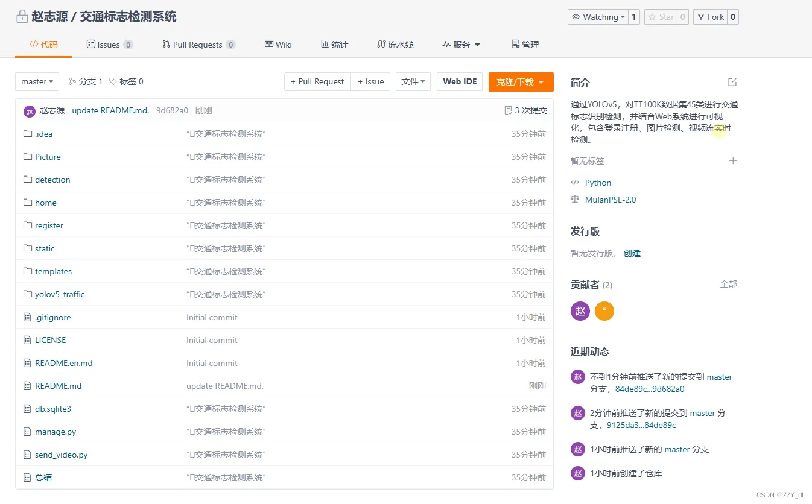This screenshot has width=812, height=504.
Task: Open compare link 84de89c...9d682a0
Action: coord(650,389)
